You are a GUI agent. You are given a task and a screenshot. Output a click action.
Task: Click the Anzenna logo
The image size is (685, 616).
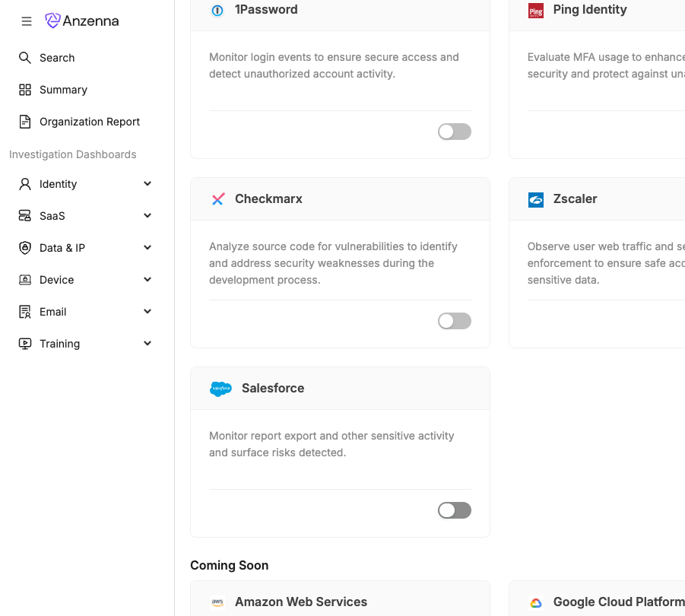tap(82, 21)
